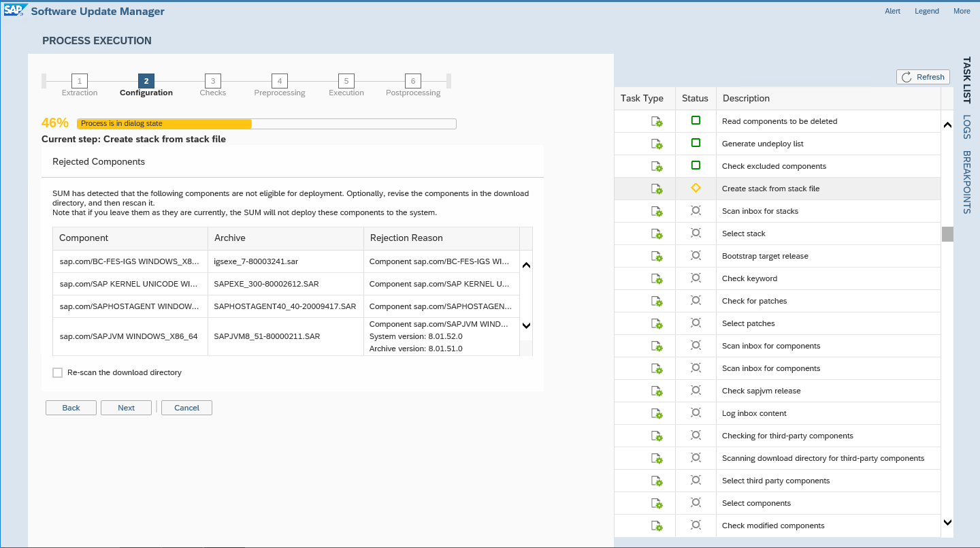The width and height of the screenshot is (980, 548).
Task: Click the task list scrollbar thumb
Action: 947,234
